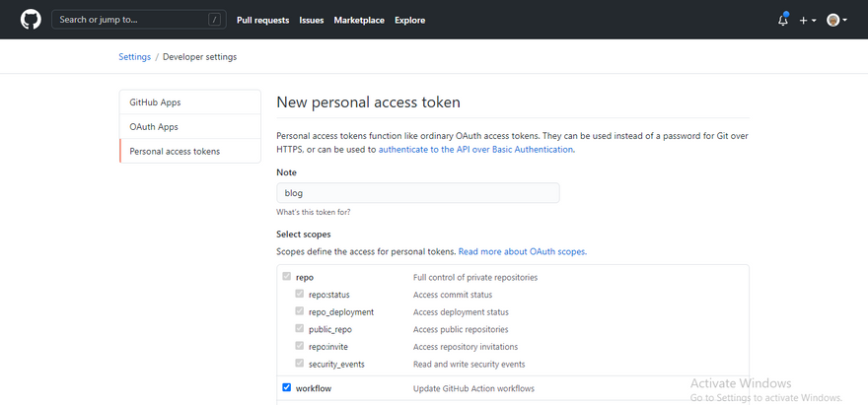Toggle the workflow scope checkbox
This screenshot has width=868, height=405.
coord(287,388)
